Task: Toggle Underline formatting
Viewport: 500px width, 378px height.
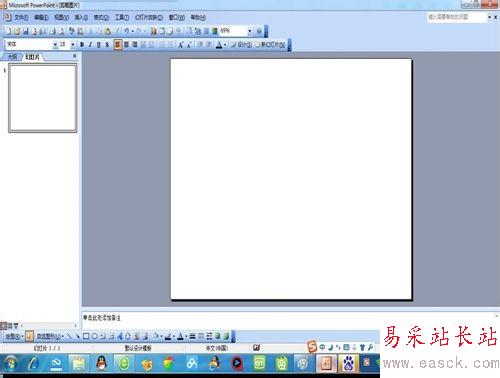Action: point(98,44)
